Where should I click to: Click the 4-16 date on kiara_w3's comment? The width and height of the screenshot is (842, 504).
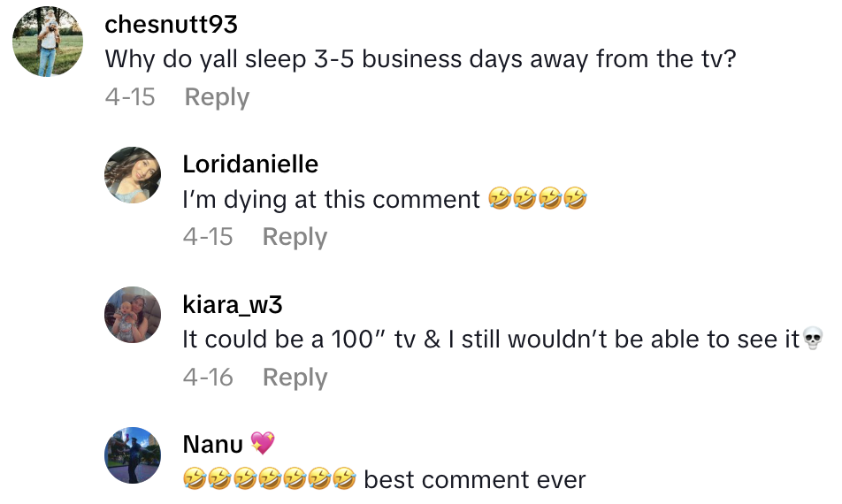208,378
